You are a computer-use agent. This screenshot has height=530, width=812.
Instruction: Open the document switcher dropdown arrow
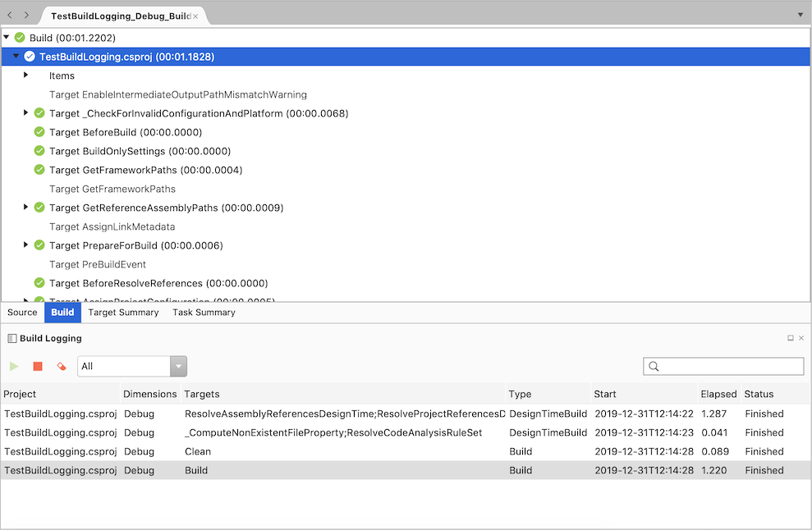(x=800, y=14)
